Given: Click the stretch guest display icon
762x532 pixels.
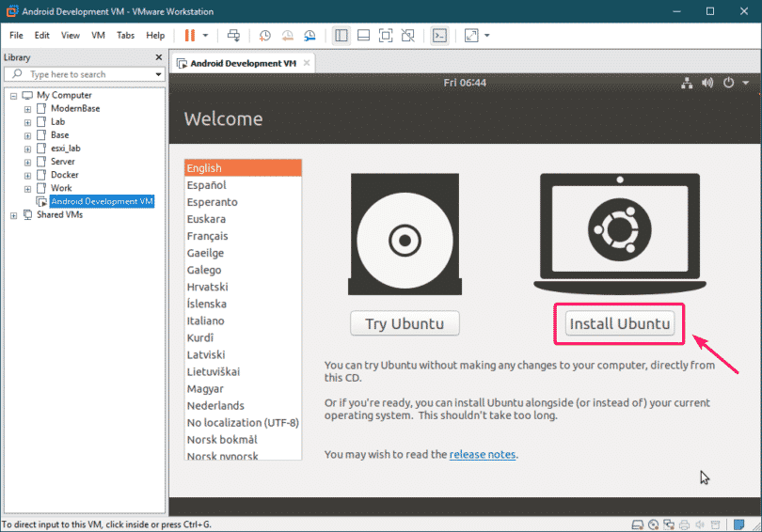Looking at the screenshot, I should click(x=471, y=36).
